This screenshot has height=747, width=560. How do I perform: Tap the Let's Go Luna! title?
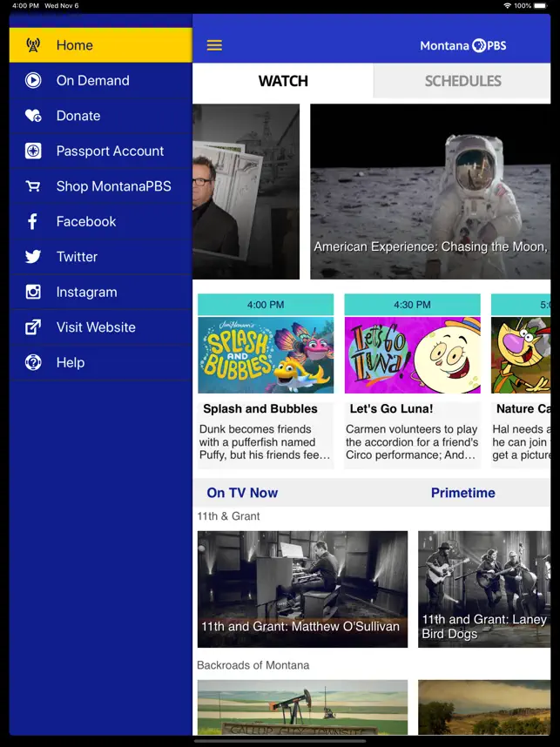pyautogui.click(x=391, y=408)
